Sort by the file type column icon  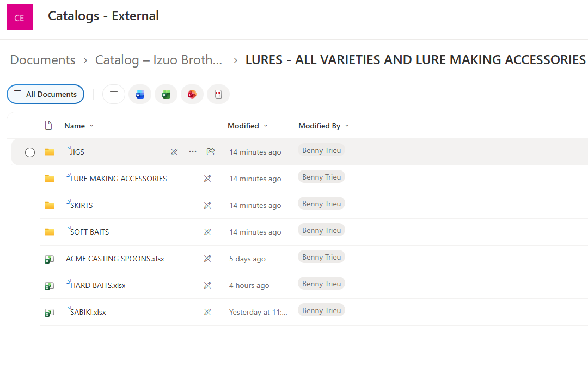[x=48, y=125]
